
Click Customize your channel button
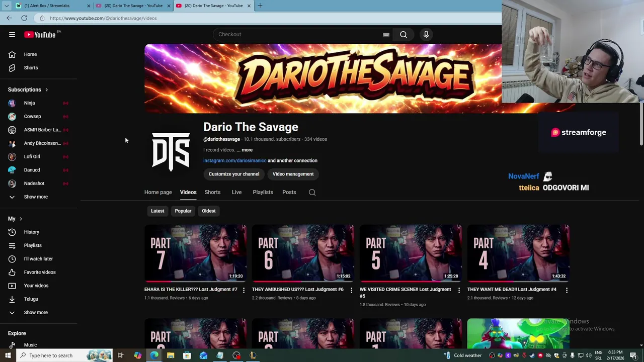coord(234,174)
